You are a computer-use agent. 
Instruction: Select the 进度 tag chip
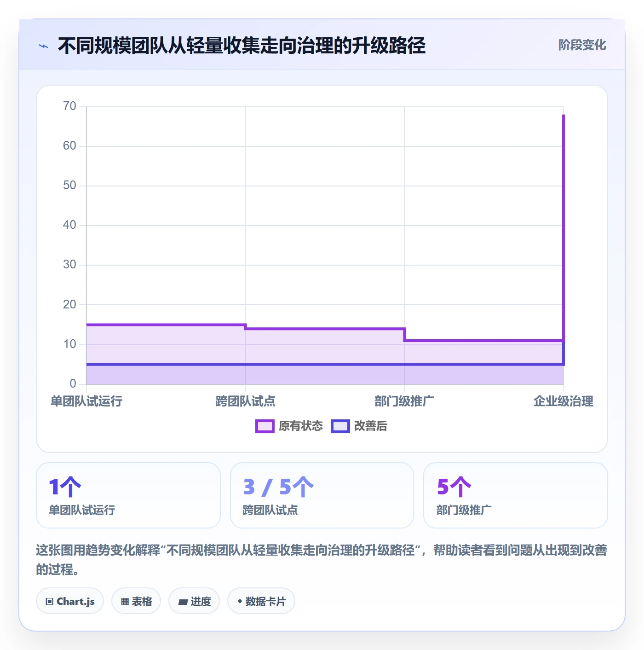[x=194, y=601]
